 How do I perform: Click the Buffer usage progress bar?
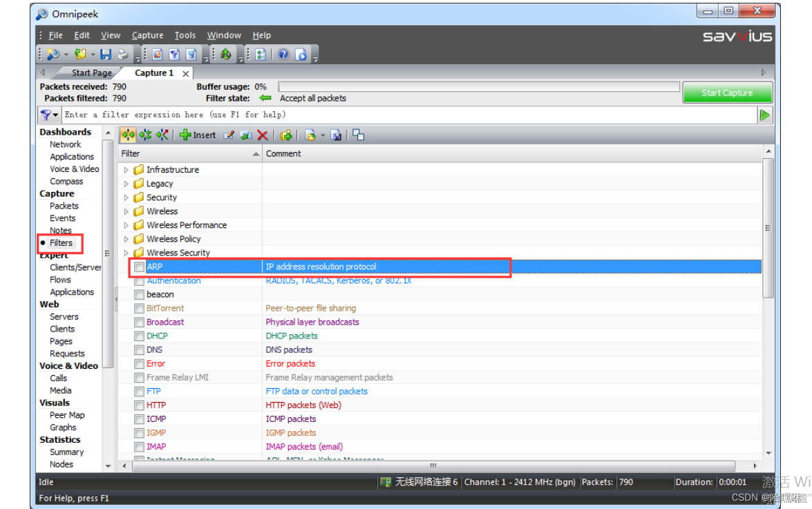click(479, 86)
